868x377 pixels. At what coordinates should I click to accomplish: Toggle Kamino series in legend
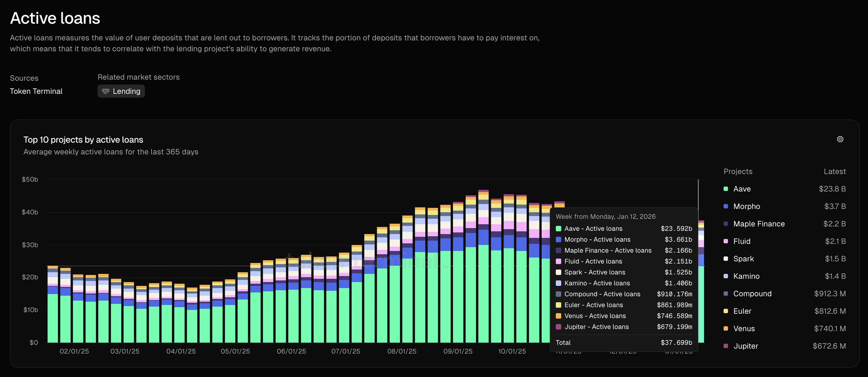point(746,276)
